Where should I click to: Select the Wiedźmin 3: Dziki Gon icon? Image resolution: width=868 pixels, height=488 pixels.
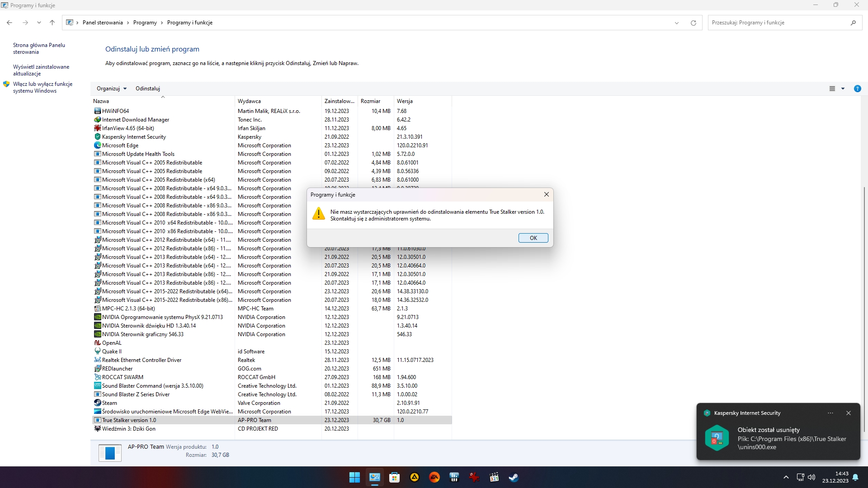click(x=97, y=429)
